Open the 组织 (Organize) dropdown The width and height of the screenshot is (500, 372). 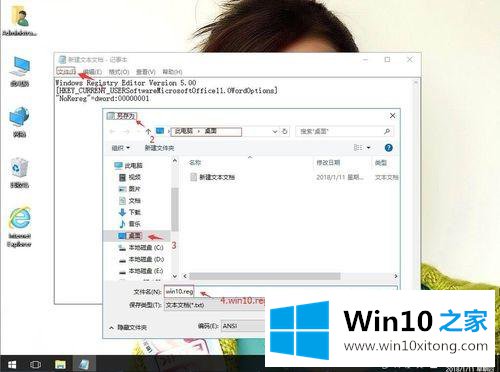(x=120, y=148)
